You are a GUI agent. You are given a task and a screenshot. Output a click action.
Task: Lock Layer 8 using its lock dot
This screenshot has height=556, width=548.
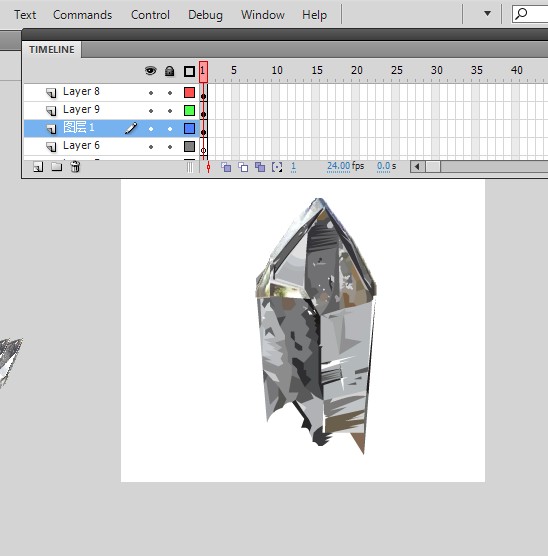click(x=170, y=93)
